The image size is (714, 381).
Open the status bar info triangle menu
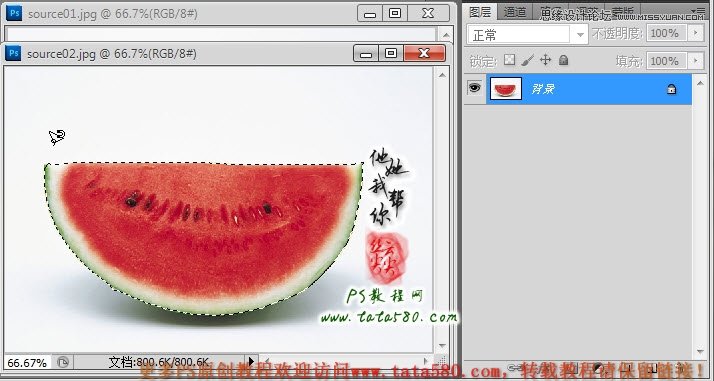click(251, 362)
